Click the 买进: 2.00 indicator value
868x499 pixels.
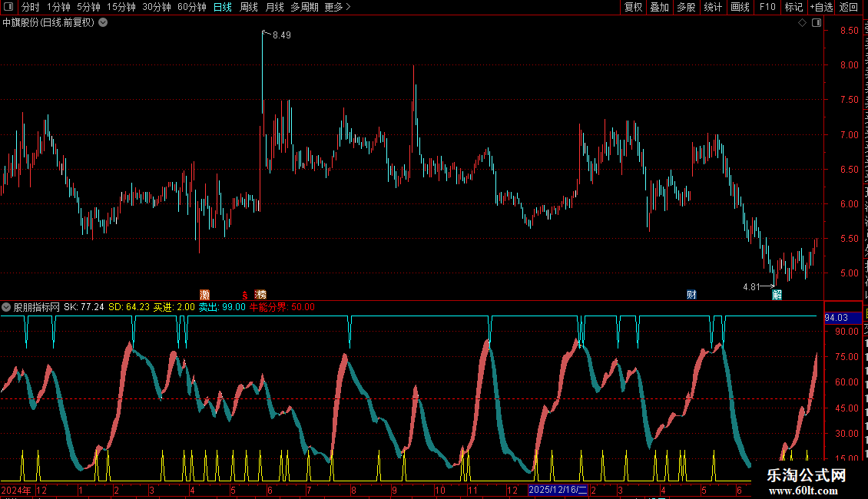pos(174,307)
